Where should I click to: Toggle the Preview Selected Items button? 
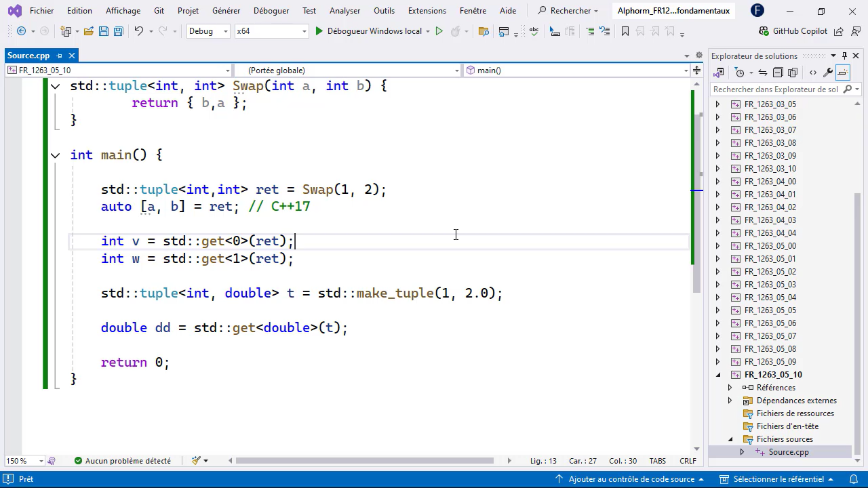pyautogui.click(x=843, y=73)
